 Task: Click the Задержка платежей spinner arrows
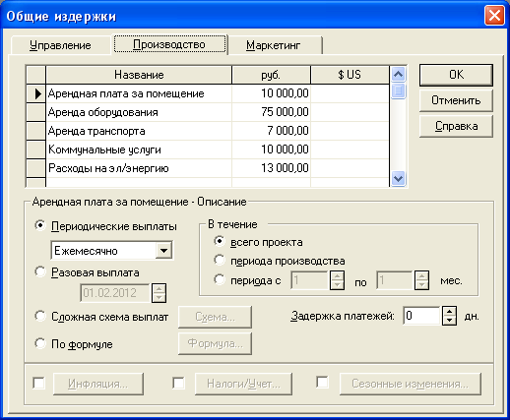tap(449, 316)
